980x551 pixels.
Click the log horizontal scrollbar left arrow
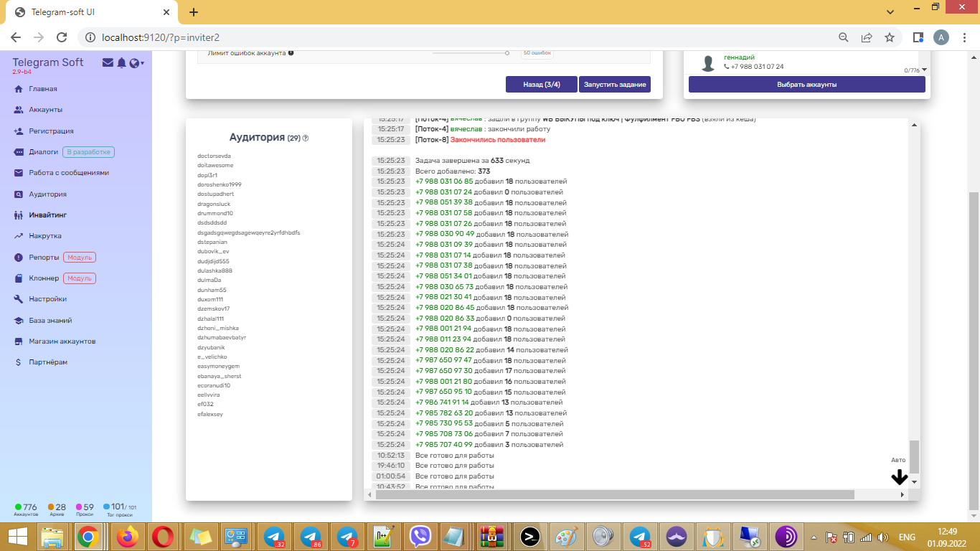[369, 495]
